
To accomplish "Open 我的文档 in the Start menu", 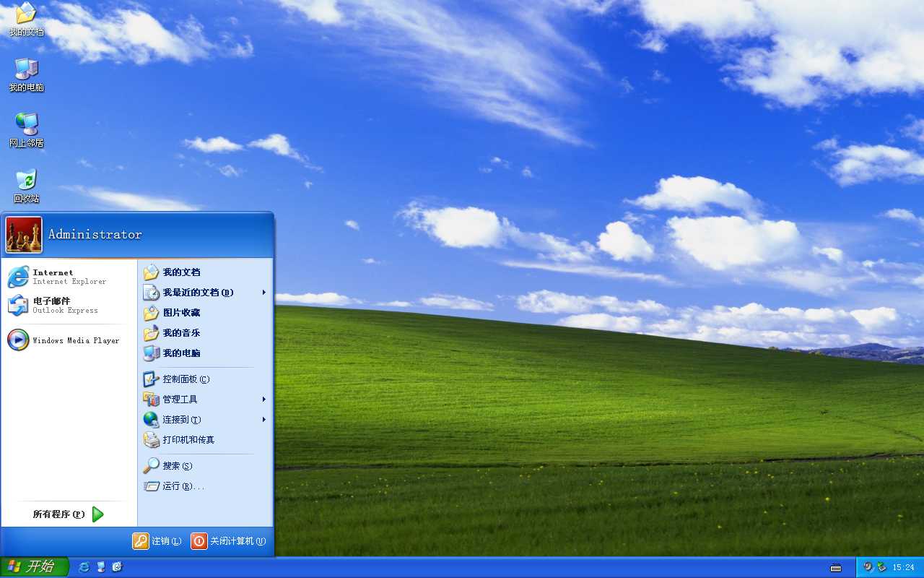I will coord(205,272).
